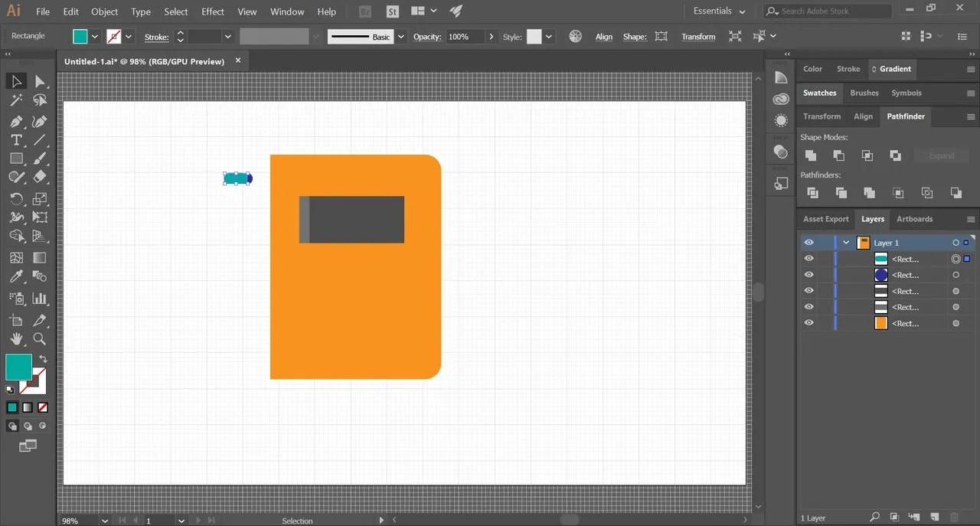
Task: Open the File menu
Action: tap(43, 11)
